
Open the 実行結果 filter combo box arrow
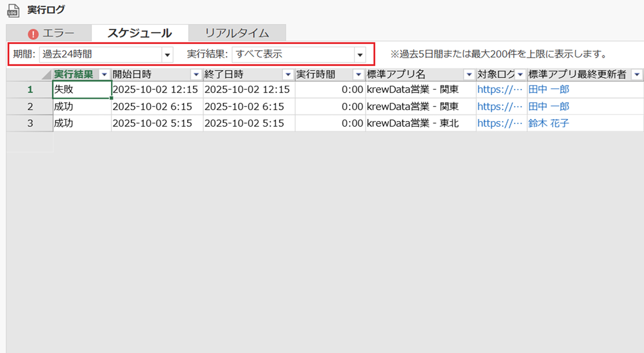point(360,54)
